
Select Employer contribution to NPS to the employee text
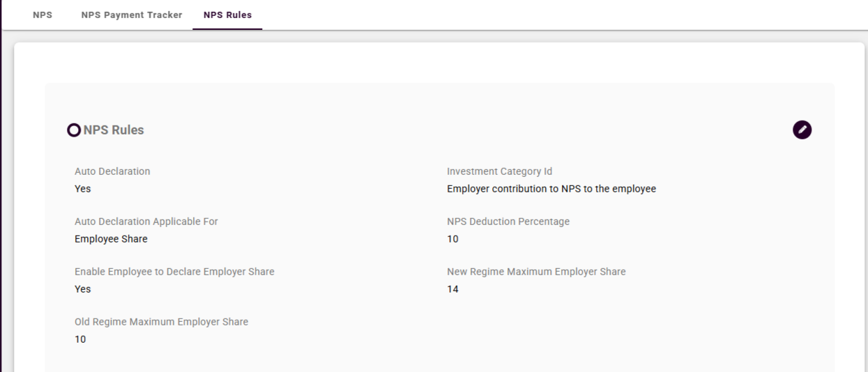point(551,189)
